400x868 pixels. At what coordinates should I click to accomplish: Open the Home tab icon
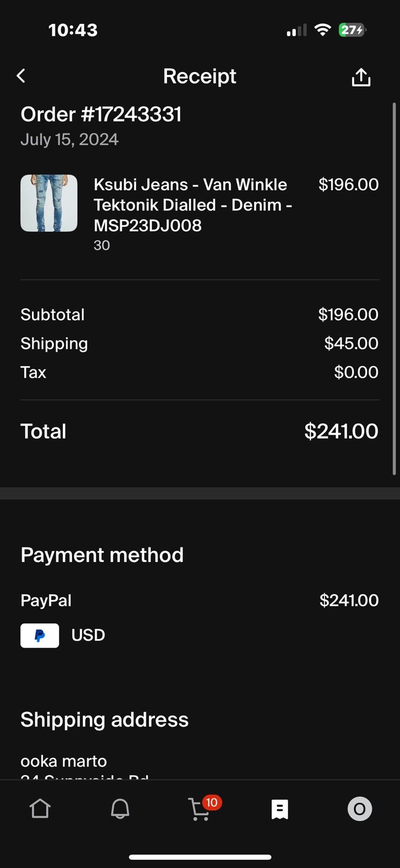[40, 809]
